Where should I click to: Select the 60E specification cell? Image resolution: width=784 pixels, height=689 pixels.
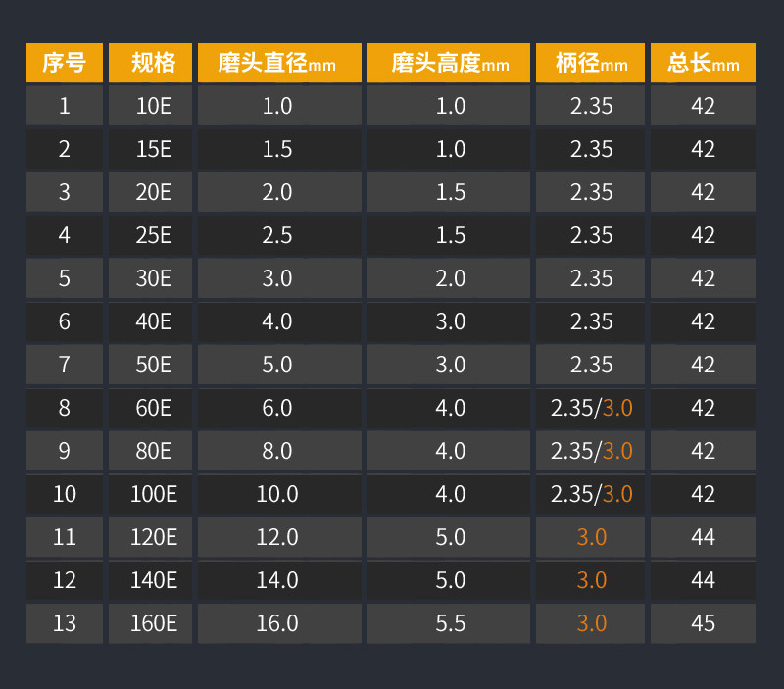153,408
